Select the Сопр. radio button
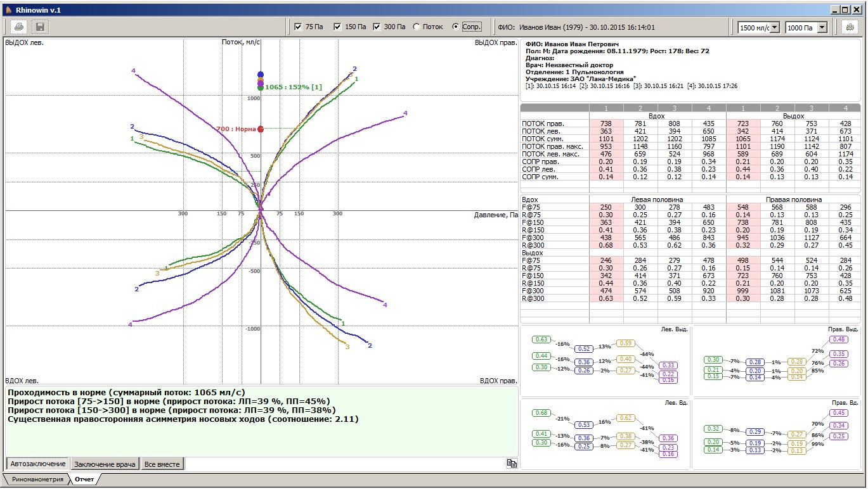The width and height of the screenshot is (868, 489). [x=456, y=27]
